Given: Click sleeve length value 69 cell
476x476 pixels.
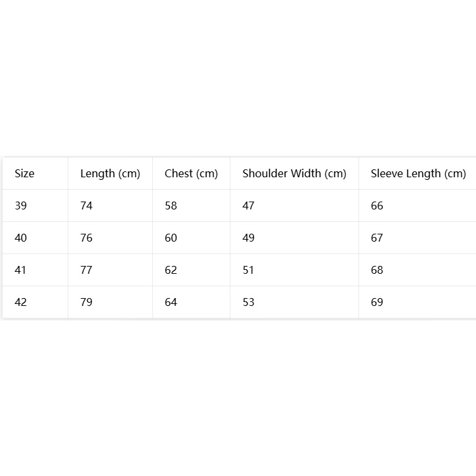Looking at the screenshot, I should [418, 302].
